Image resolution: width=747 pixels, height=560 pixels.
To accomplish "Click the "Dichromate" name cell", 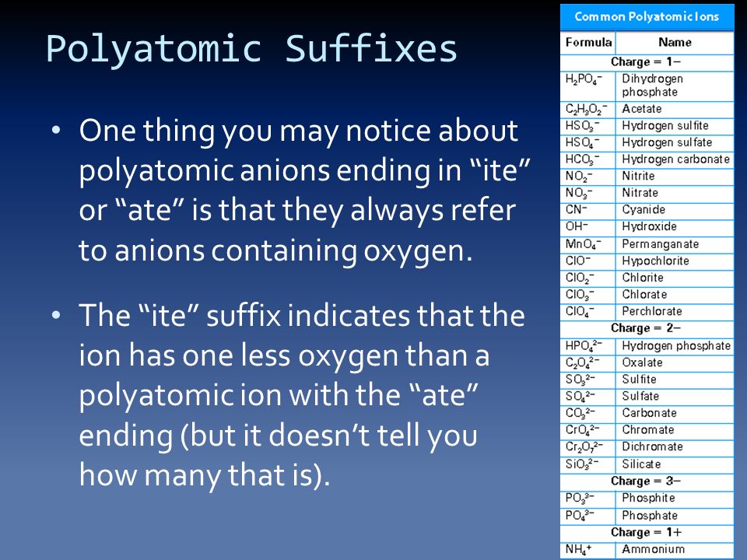I will point(675,446).
